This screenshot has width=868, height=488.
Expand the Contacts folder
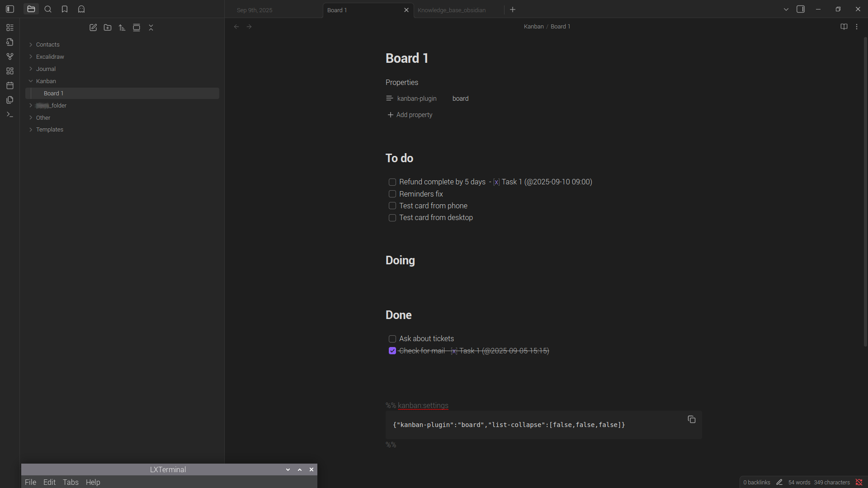(x=47, y=44)
